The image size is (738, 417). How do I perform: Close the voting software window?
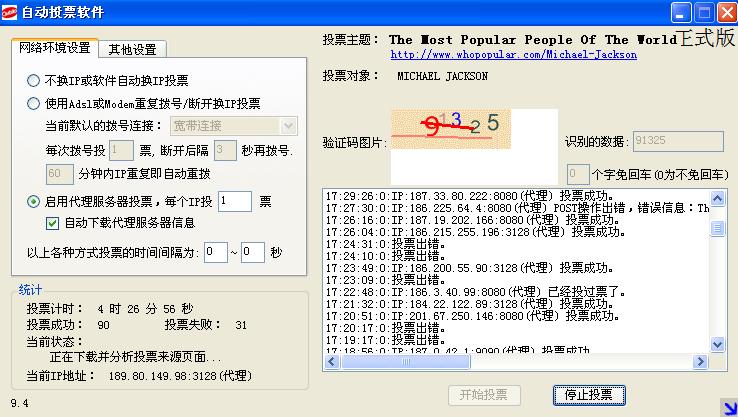coord(726,12)
